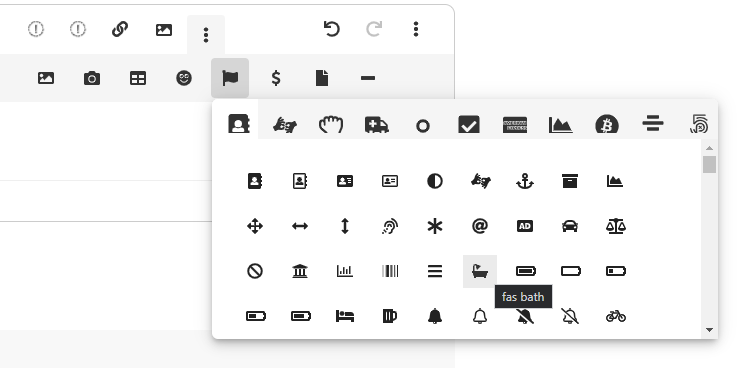Select the sign language hands category tab
This screenshot has height=384, width=752.
coord(285,125)
